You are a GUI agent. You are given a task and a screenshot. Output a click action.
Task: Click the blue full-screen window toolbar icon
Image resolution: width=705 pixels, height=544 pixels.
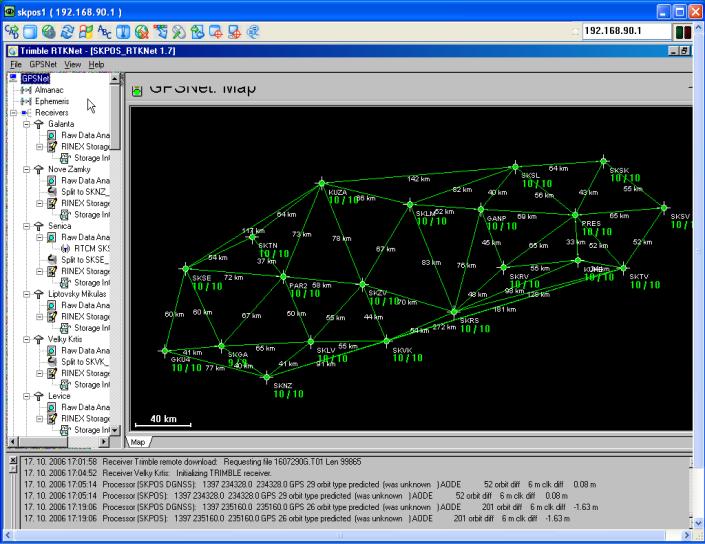click(x=30, y=31)
